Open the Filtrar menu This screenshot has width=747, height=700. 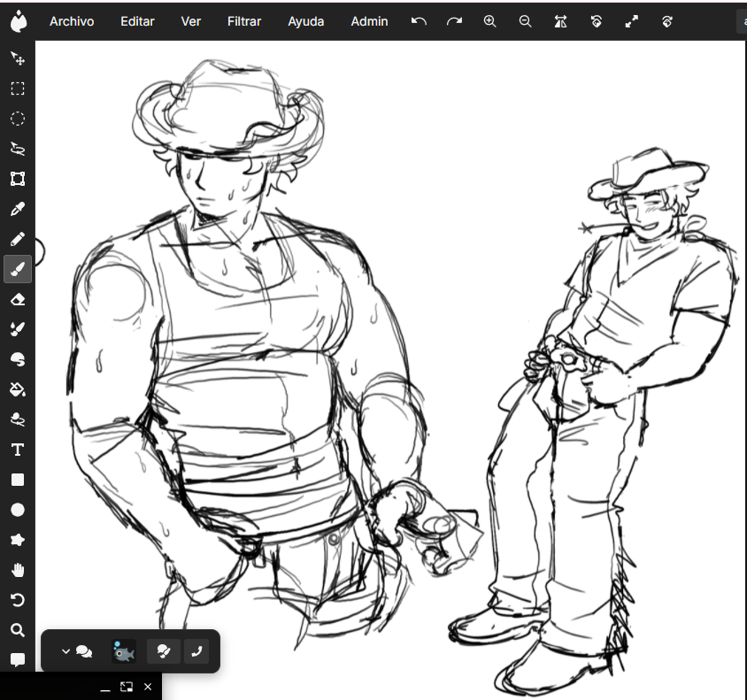pos(244,21)
